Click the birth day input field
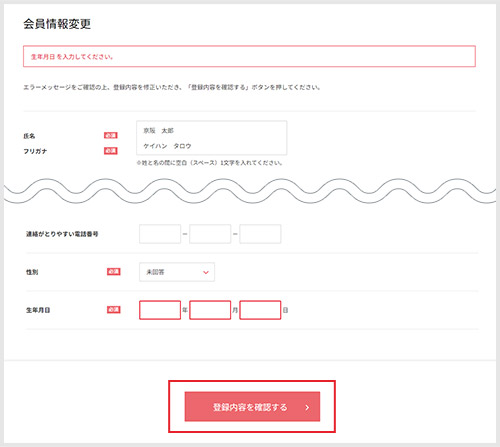Image resolution: width=500 pixels, height=447 pixels. (260, 310)
